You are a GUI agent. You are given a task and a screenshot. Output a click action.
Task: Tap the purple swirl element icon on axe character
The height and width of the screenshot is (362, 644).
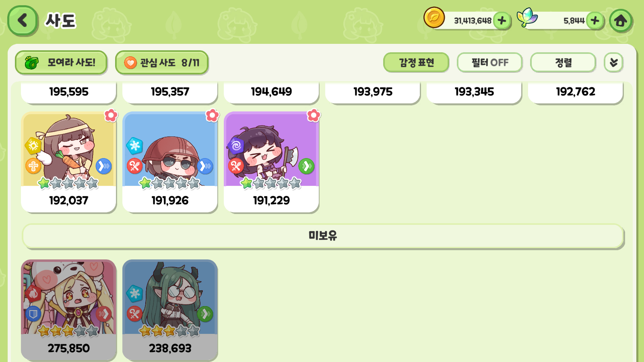pos(236,146)
